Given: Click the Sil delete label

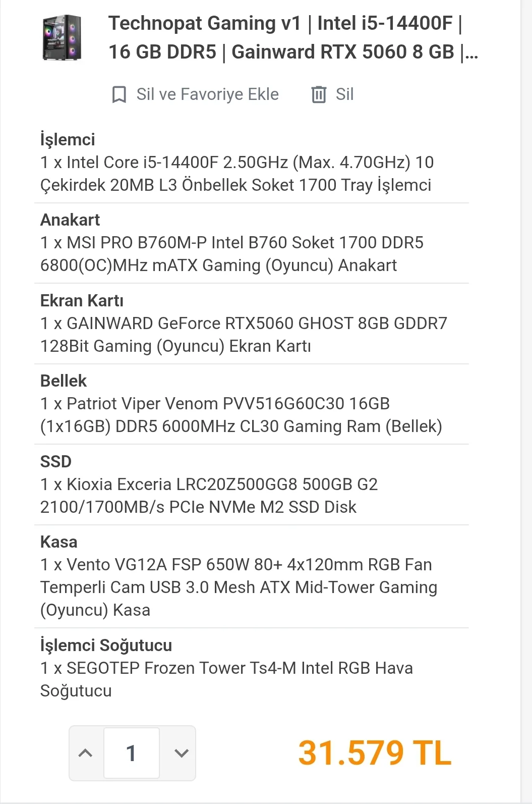Looking at the screenshot, I should [x=345, y=94].
